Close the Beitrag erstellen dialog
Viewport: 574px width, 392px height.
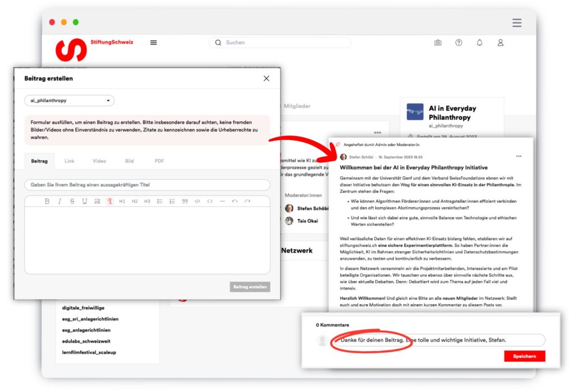pos(266,78)
